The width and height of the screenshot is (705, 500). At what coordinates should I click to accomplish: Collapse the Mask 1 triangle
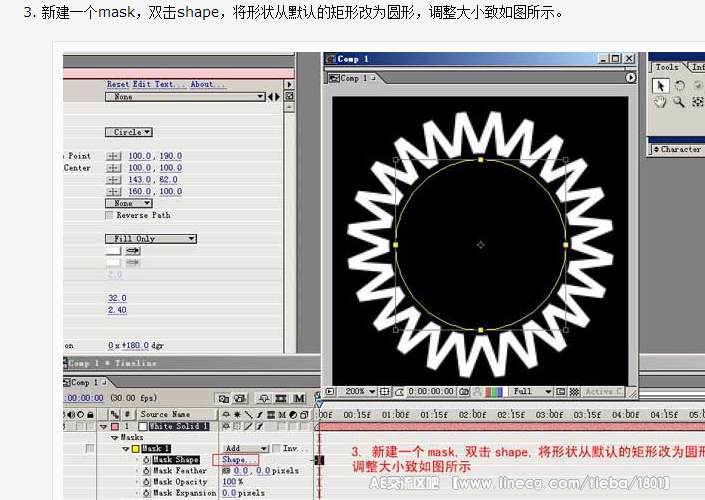point(126,449)
